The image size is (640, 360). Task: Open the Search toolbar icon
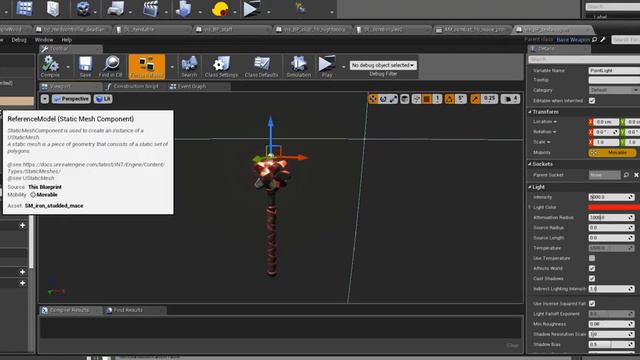click(x=189, y=67)
